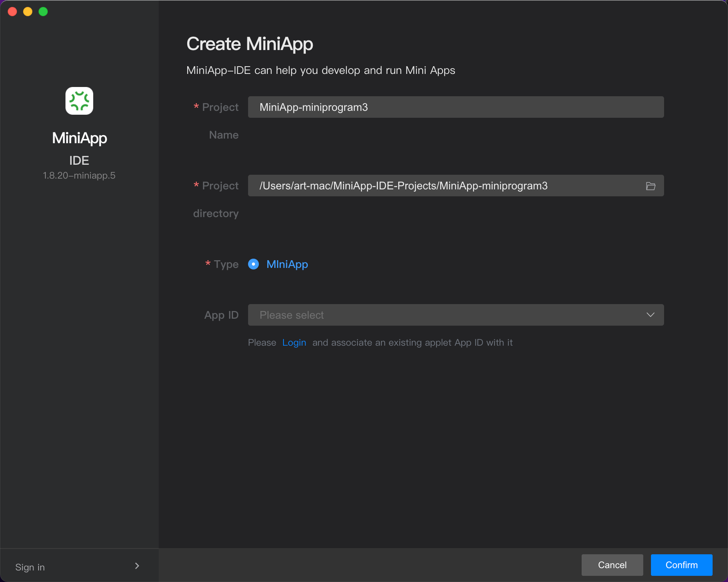Click the MiniApp title in the sidebar

(79, 138)
